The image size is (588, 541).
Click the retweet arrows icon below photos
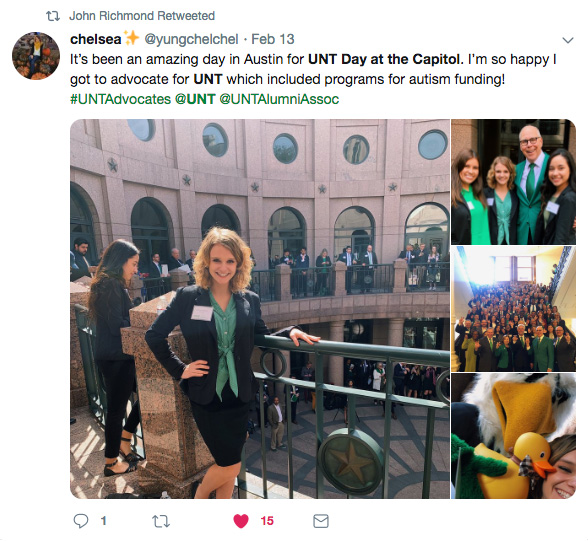(x=161, y=521)
